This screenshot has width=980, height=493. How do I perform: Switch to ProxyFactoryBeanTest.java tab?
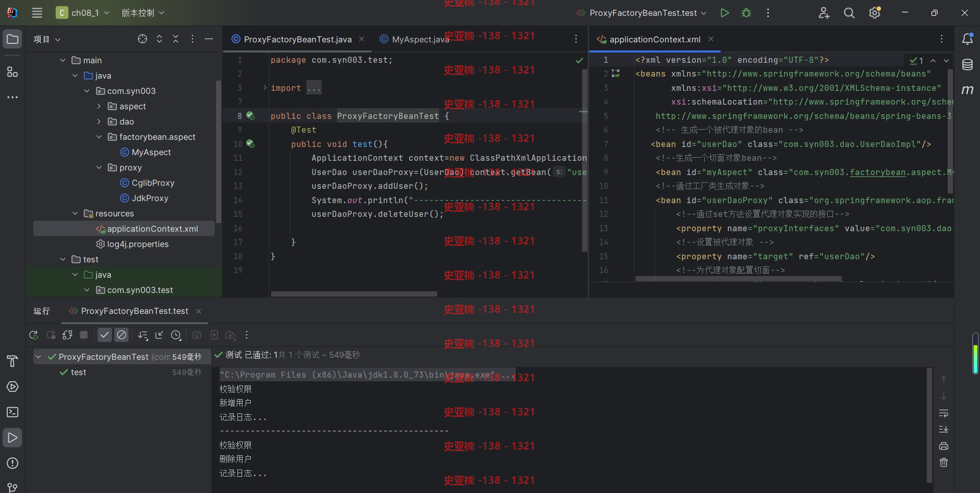[x=298, y=39]
